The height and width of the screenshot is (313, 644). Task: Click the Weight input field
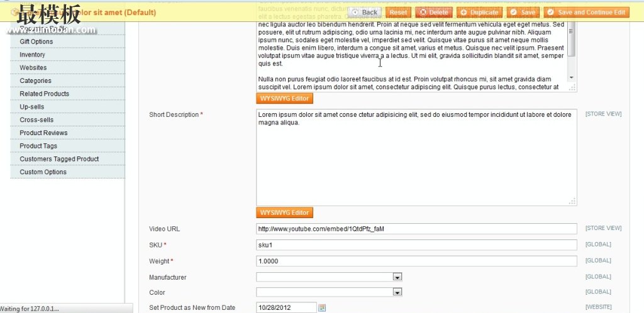(x=416, y=261)
